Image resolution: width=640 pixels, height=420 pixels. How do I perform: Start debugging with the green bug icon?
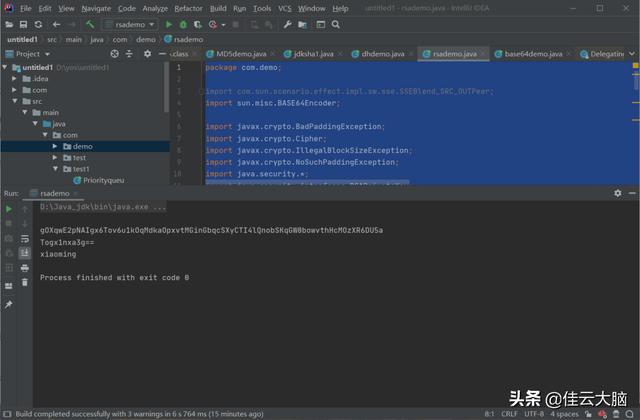(183, 24)
